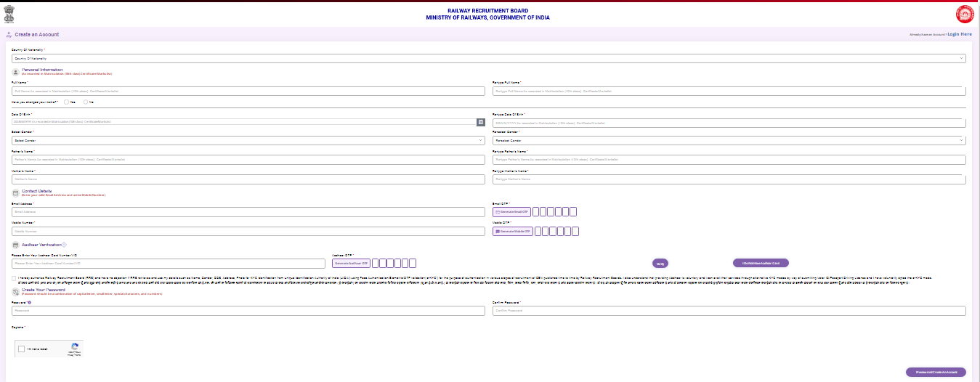Click the Create Your Password section icon

15,291
